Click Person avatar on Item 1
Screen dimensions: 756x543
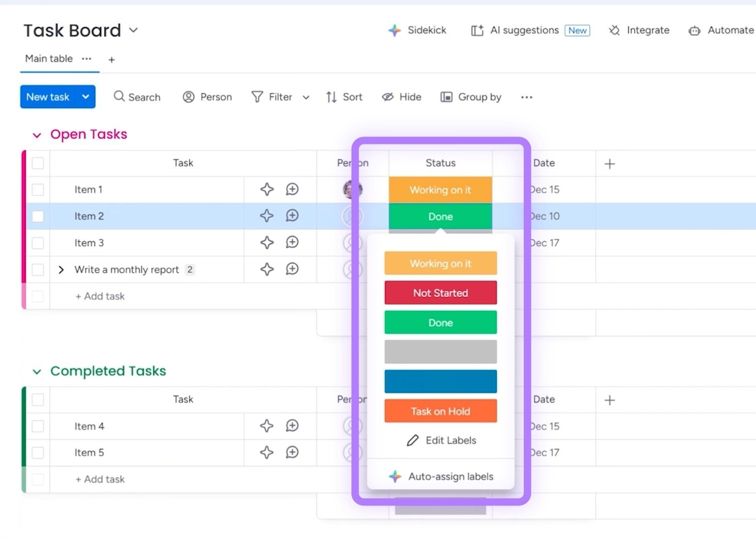coord(352,190)
